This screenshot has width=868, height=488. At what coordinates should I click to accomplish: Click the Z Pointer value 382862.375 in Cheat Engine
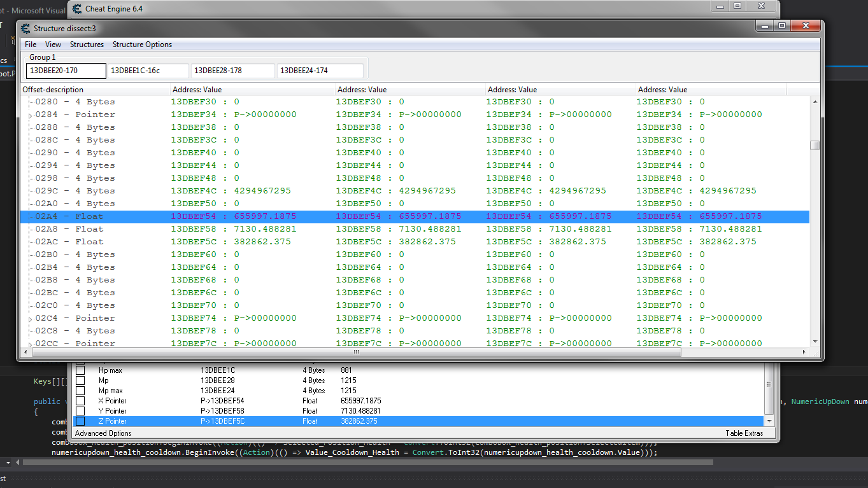pyautogui.click(x=360, y=421)
